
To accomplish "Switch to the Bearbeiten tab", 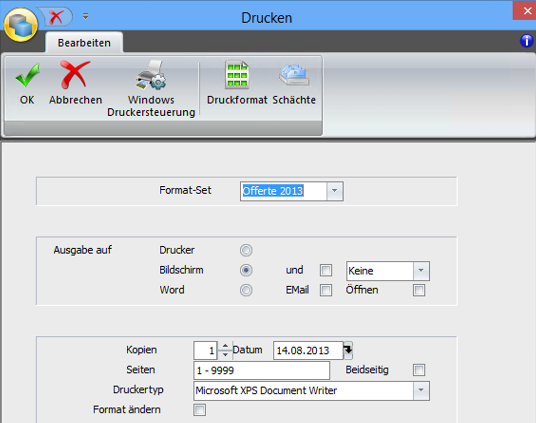I will tap(84, 43).
